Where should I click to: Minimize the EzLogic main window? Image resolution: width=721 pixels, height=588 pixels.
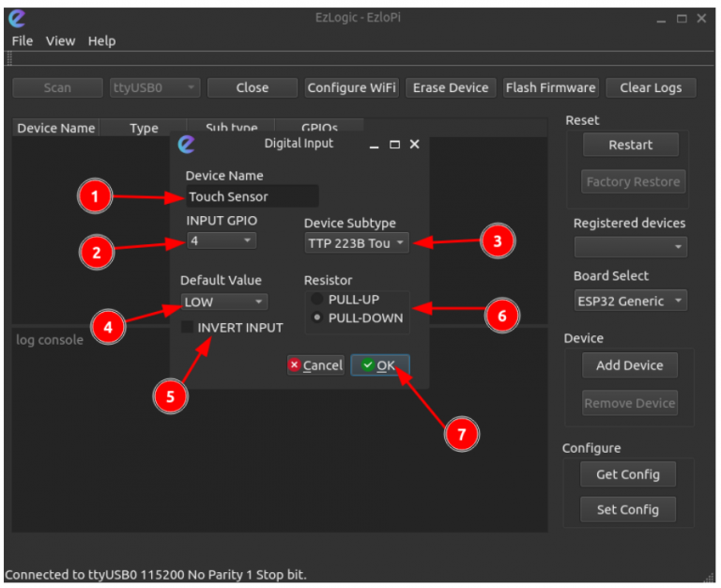coord(661,20)
